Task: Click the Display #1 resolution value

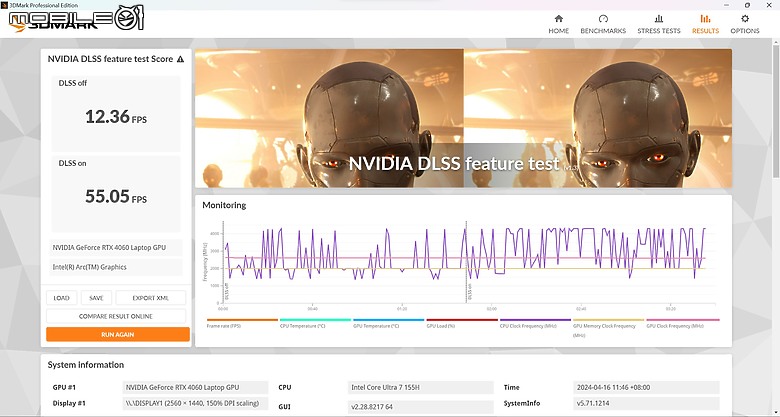Action: 195,403
